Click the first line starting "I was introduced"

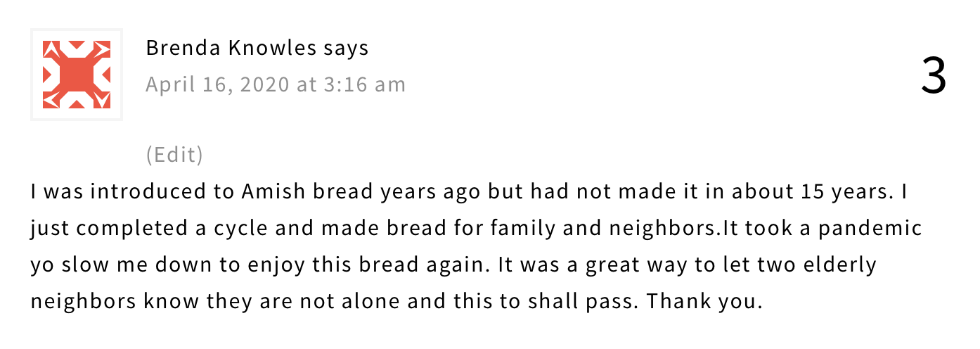pyautogui.click(x=470, y=191)
